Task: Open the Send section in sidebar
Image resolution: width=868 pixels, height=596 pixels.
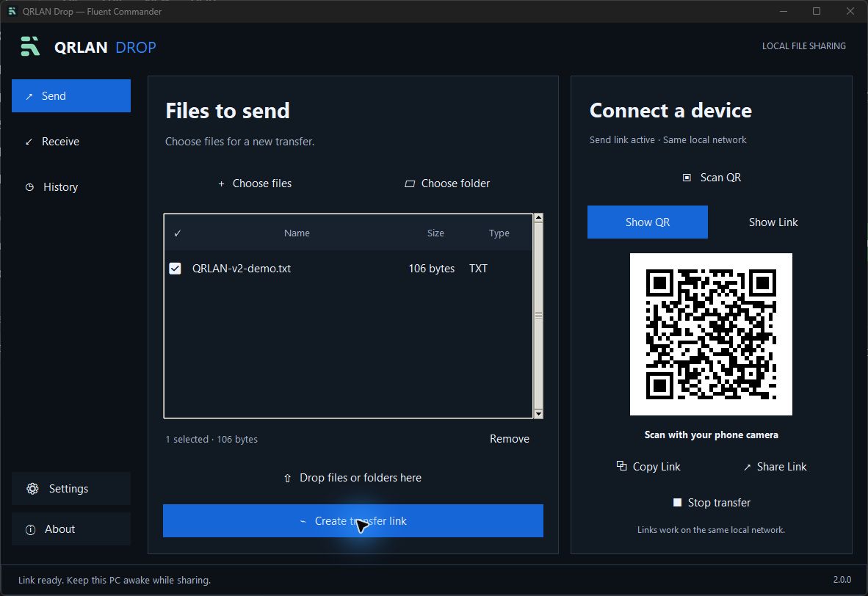Action: 70,95
